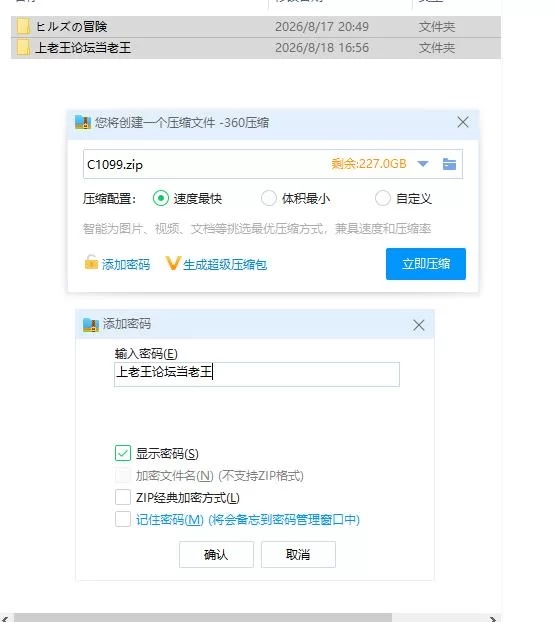555x622 pixels.
Task: Click the 立即压缩 button
Action: [x=426, y=264]
